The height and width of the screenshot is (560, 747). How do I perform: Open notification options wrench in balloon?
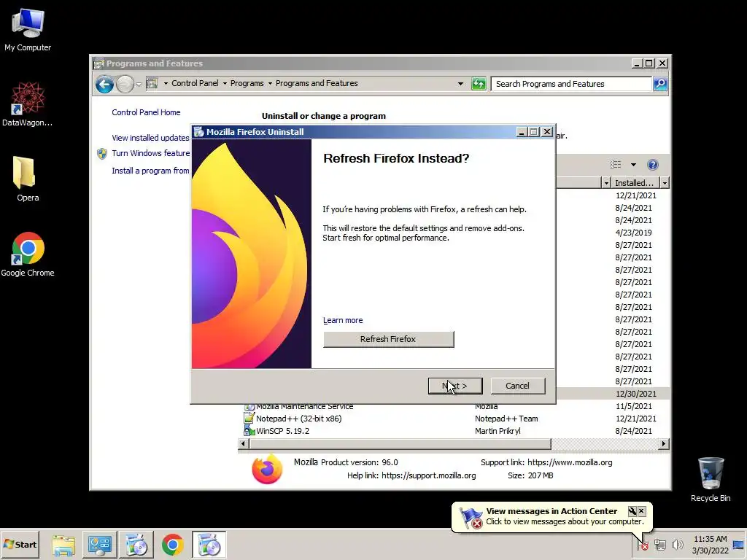[x=632, y=511]
